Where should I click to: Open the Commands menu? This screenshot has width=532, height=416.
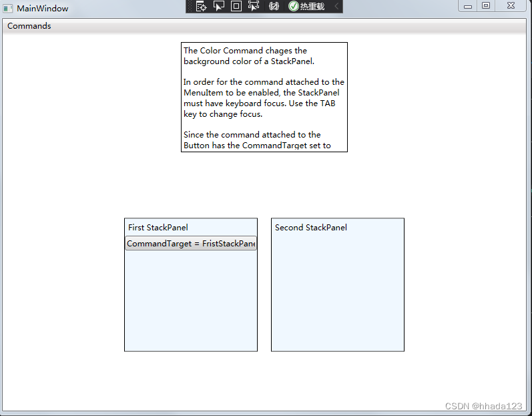[x=29, y=26]
